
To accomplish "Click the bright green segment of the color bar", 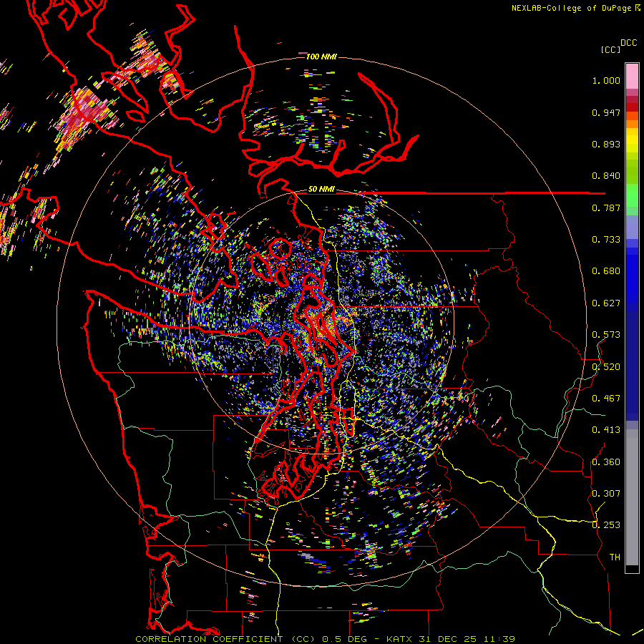I will 632,195.
